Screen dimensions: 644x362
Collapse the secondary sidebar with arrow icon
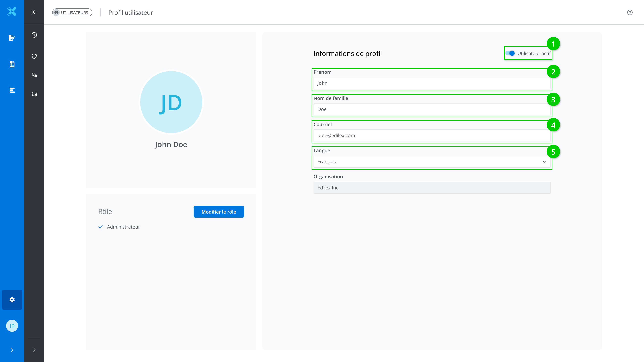pyautogui.click(x=34, y=12)
